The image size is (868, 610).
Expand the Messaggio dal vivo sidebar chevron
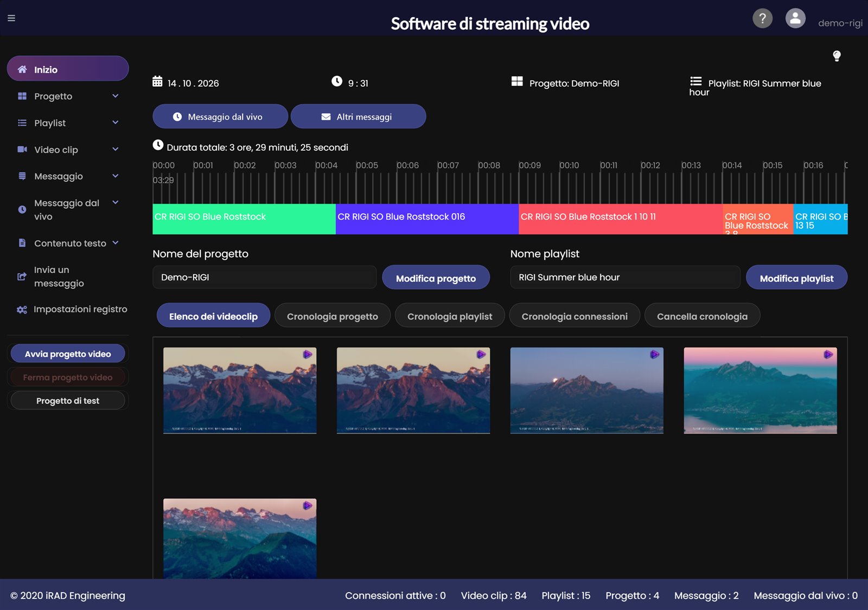pos(115,202)
